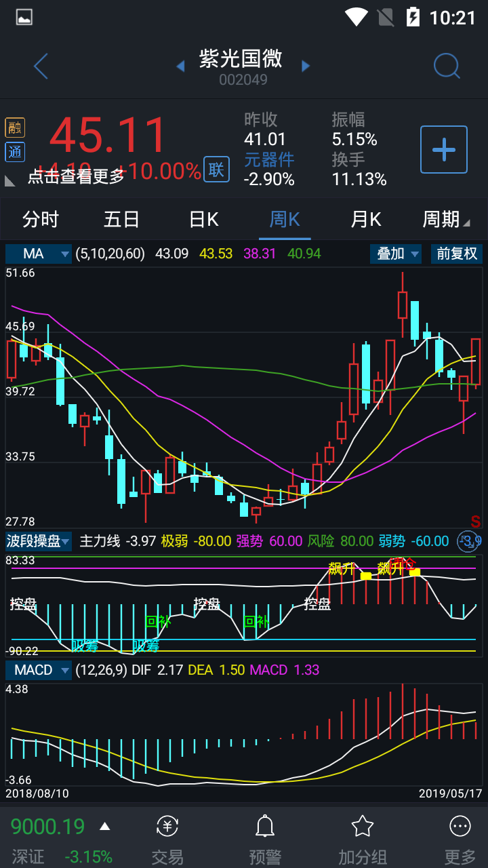
Task: Tap the MA10 value 43.53
Action: (x=216, y=254)
